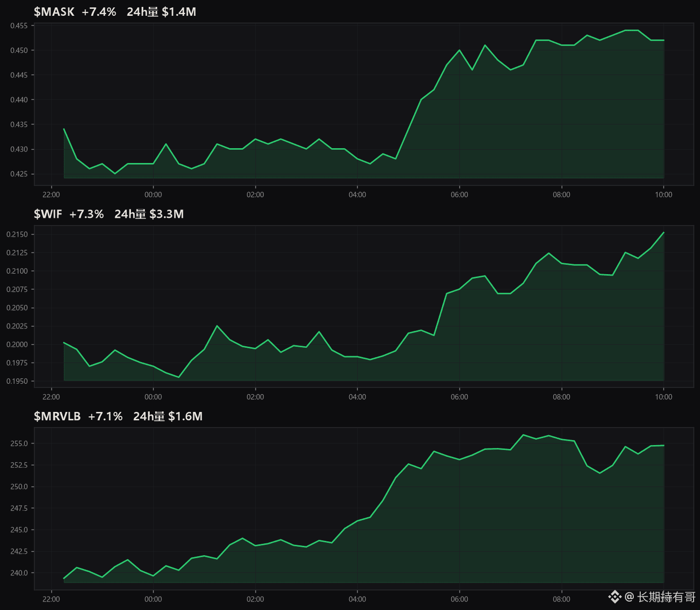
Task: Click the 0.1975 price axis label
Action: click(x=17, y=363)
